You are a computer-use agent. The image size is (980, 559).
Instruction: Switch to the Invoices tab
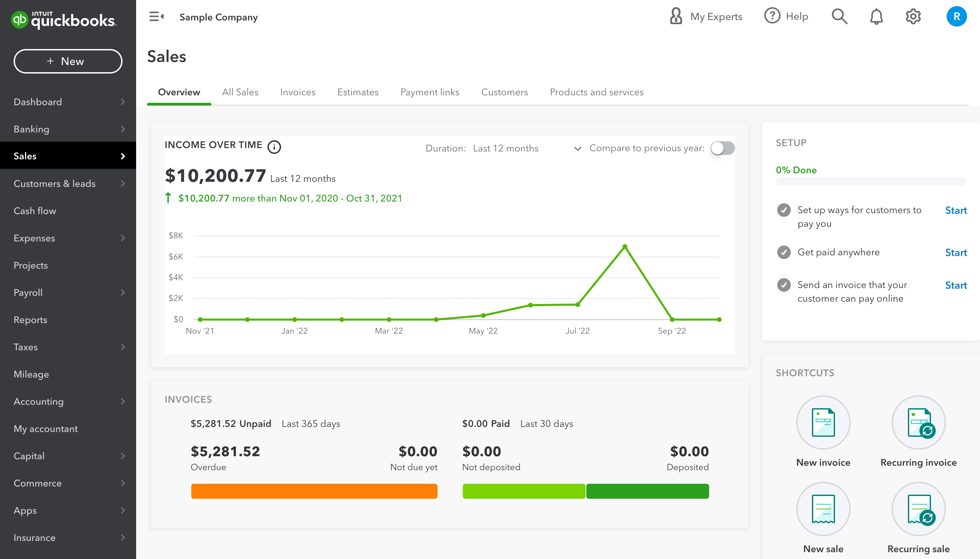coord(298,92)
